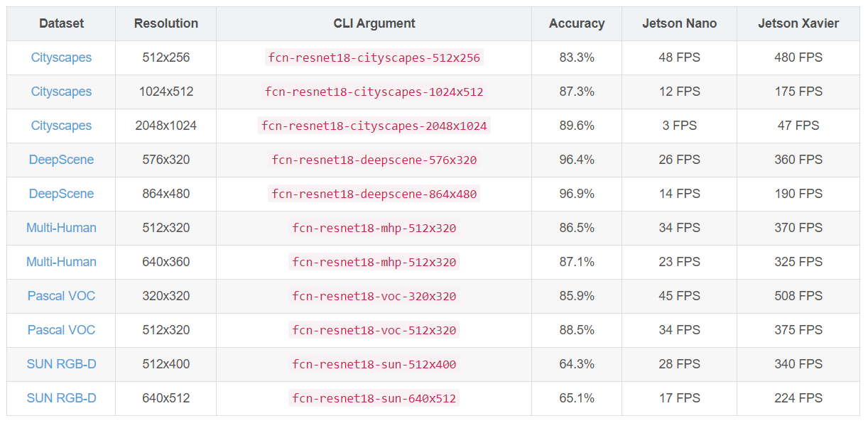This screenshot has height=423, width=868.
Task: Click the Jetson Xavier column header
Action: click(798, 23)
